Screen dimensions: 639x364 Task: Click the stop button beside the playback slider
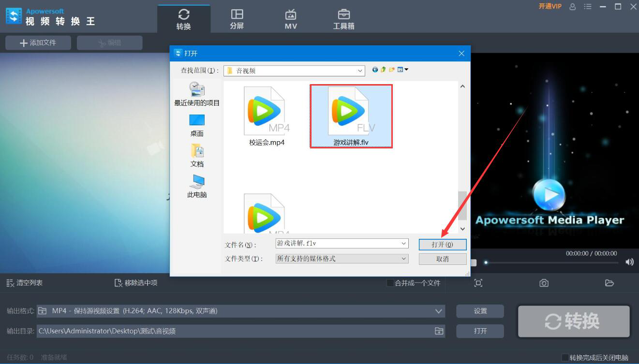tap(474, 262)
